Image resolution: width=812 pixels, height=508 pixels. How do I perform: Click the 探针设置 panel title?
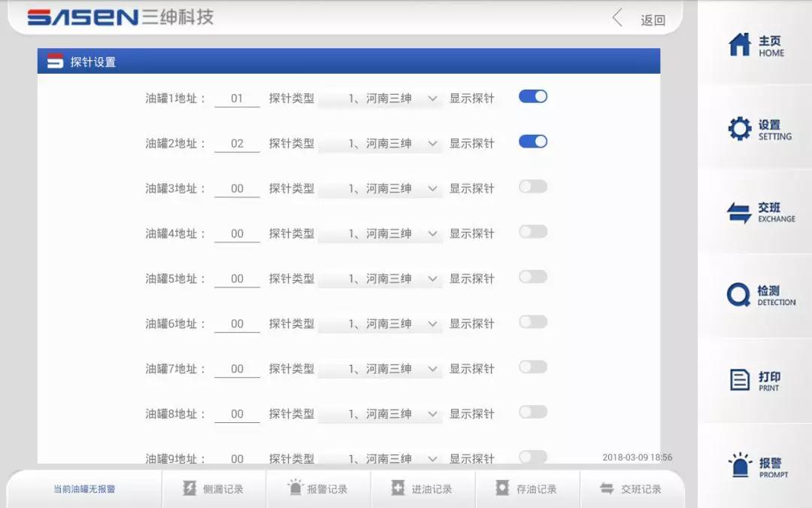[93, 62]
